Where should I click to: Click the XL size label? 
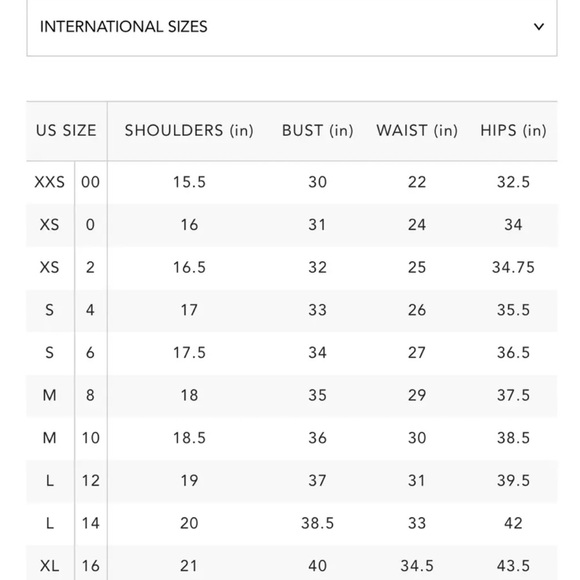(49, 566)
